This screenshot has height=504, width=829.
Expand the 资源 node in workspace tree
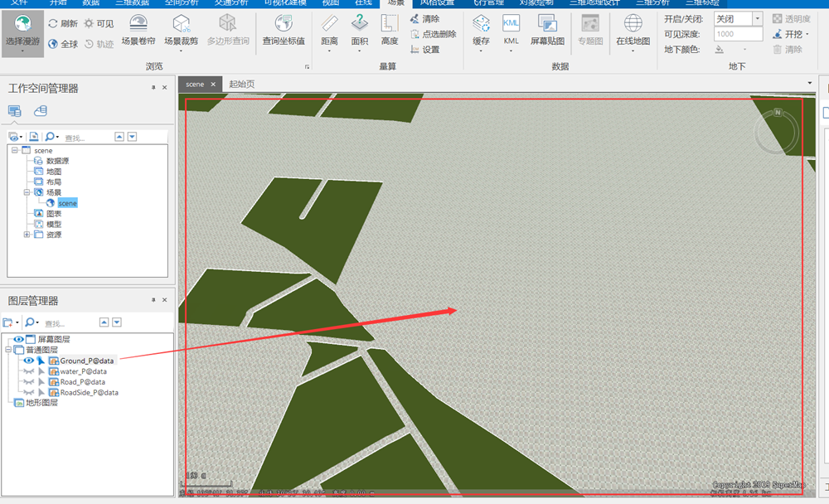point(27,235)
